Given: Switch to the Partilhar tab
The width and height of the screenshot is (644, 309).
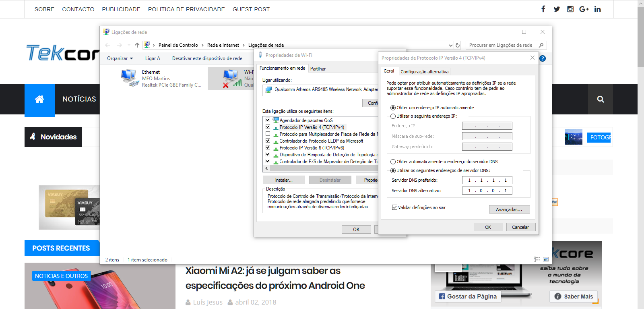Looking at the screenshot, I should point(318,69).
